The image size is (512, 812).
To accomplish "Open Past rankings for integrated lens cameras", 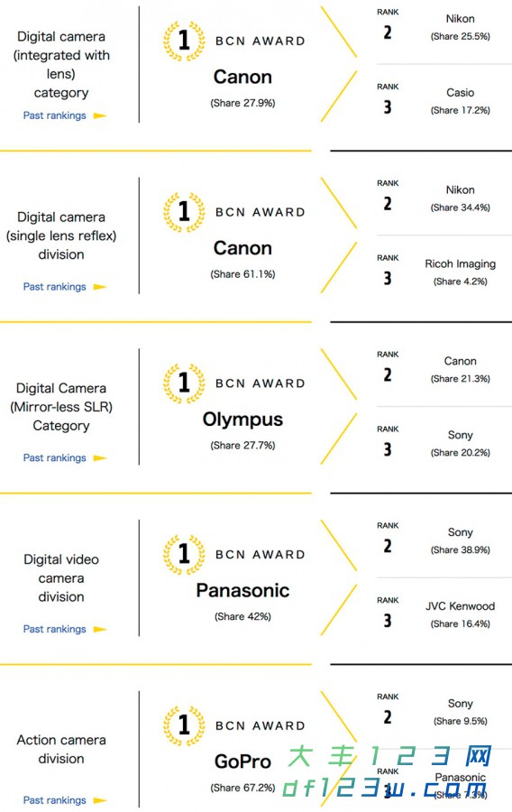I will (54, 115).
